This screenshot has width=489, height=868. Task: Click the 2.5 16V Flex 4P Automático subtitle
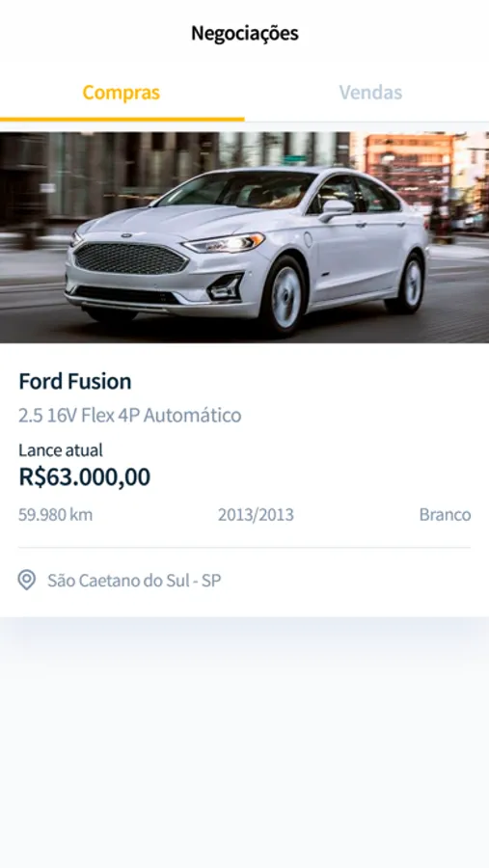coord(129,415)
